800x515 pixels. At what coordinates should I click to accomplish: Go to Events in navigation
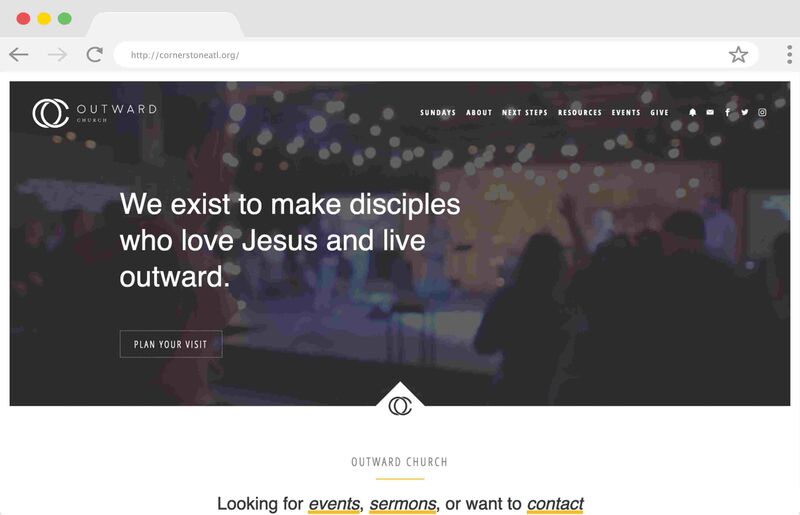tap(626, 112)
